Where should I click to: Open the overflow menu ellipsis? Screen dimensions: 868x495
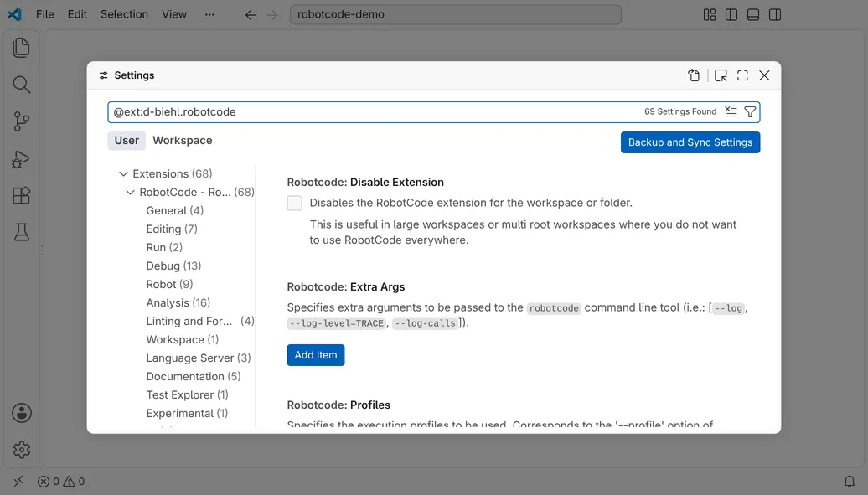209,14
